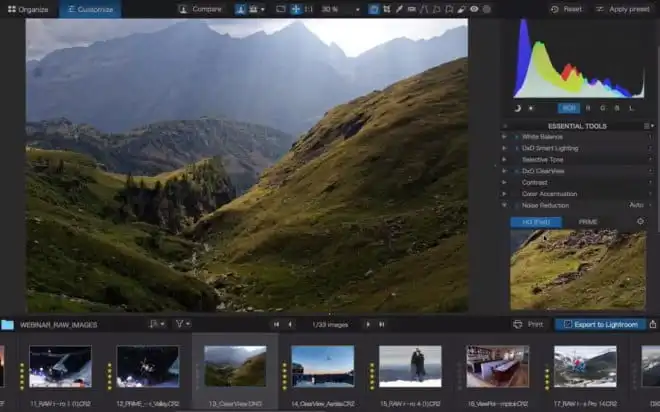This screenshot has width=660, height=412.
Task: Click Apply preset
Action: coord(624,9)
